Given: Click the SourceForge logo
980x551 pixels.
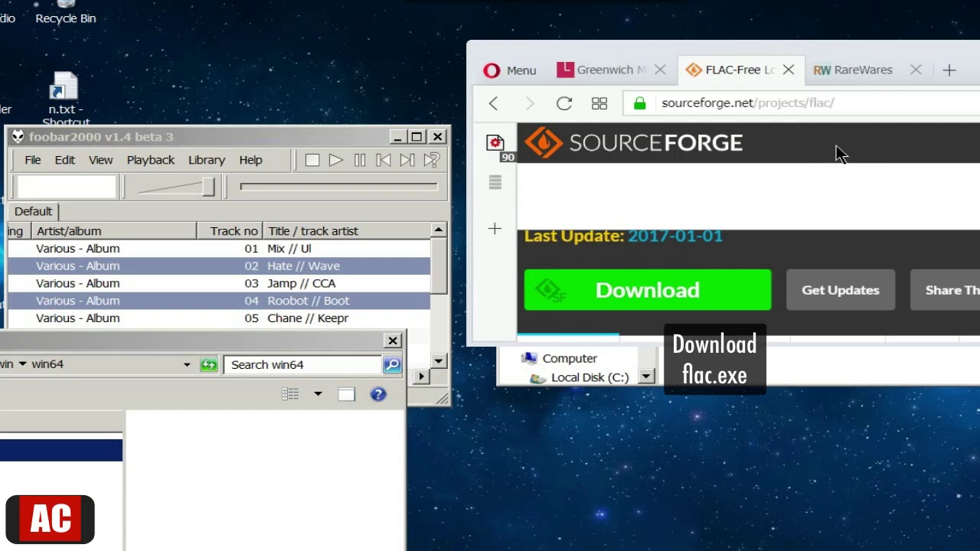Looking at the screenshot, I should 634,143.
